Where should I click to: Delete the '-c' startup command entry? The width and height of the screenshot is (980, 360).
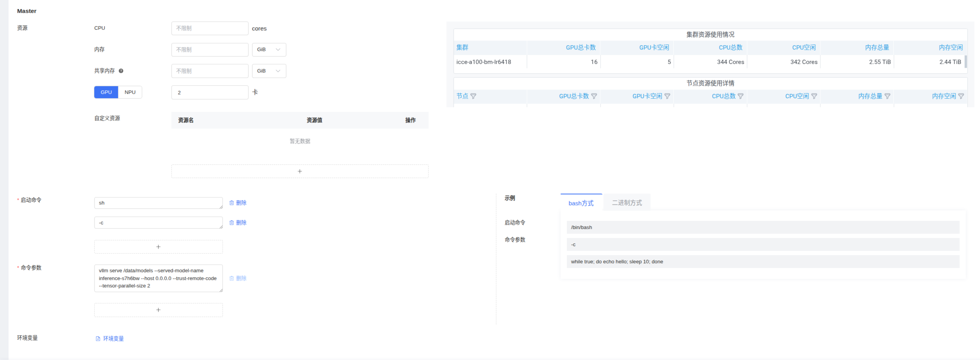(238, 222)
